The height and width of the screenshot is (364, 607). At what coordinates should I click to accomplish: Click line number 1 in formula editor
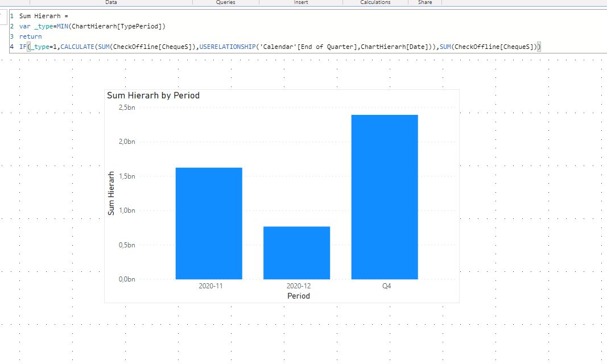click(11, 16)
